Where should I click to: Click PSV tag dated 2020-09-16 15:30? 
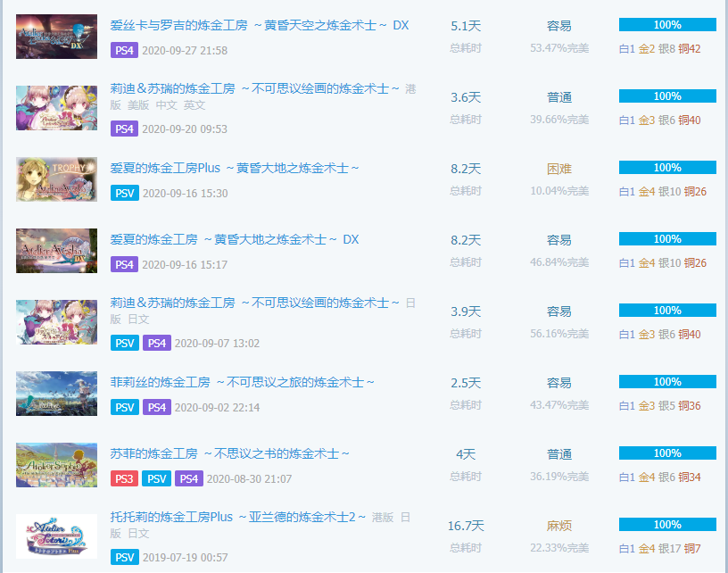[x=124, y=193]
